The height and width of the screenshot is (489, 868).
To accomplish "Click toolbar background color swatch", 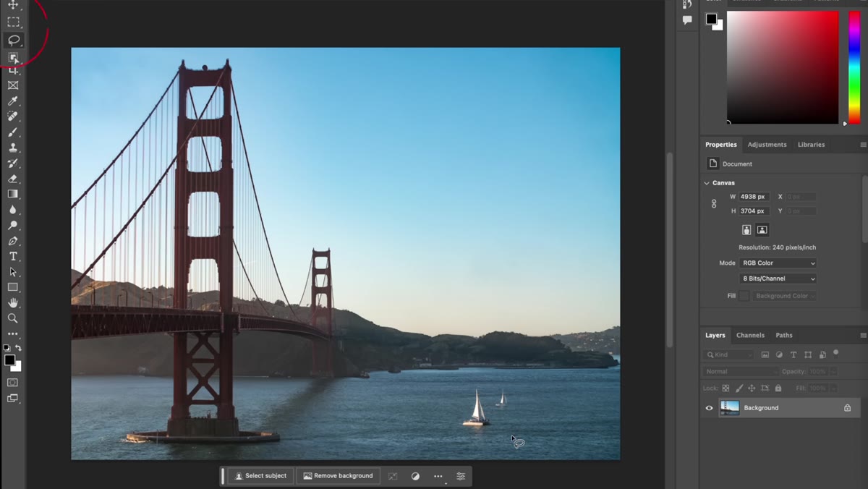I will tap(17, 367).
